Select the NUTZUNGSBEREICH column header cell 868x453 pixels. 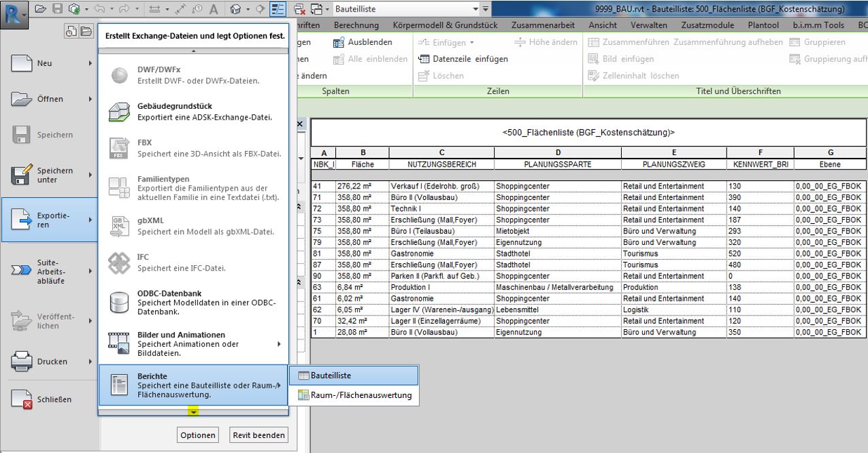click(441, 165)
